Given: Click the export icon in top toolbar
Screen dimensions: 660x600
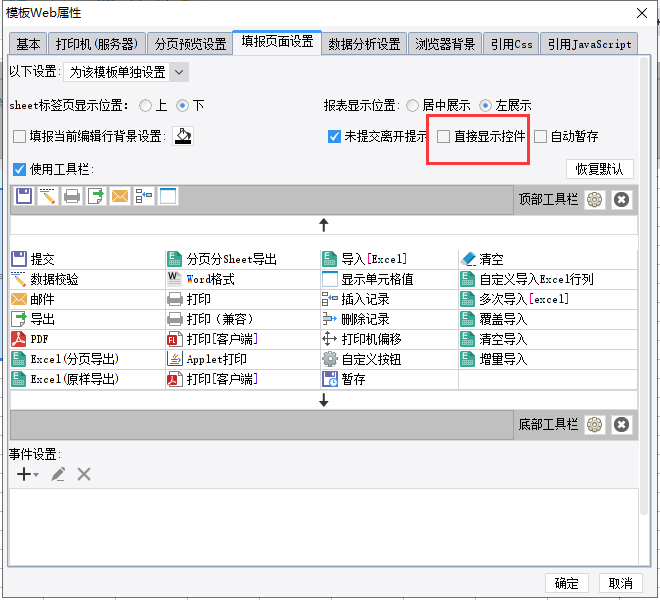Looking at the screenshot, I should pyautogui.click(x=96, y=196).
